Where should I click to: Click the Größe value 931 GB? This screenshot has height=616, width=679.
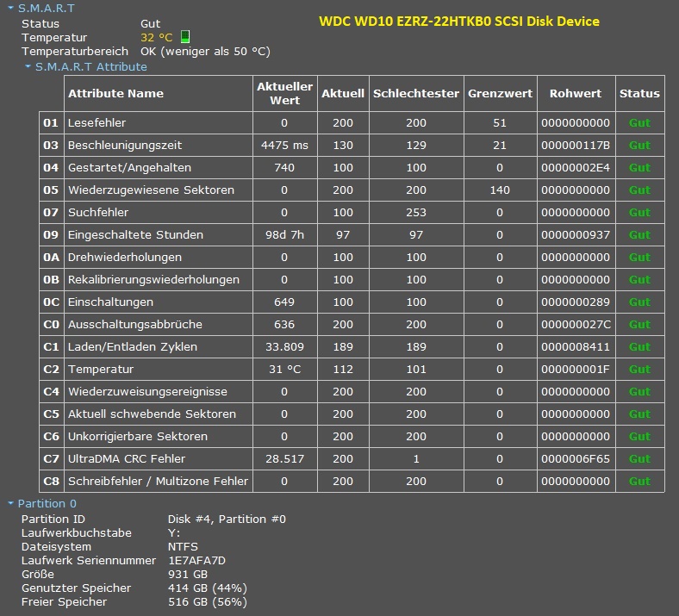click(x=188, y=575)
